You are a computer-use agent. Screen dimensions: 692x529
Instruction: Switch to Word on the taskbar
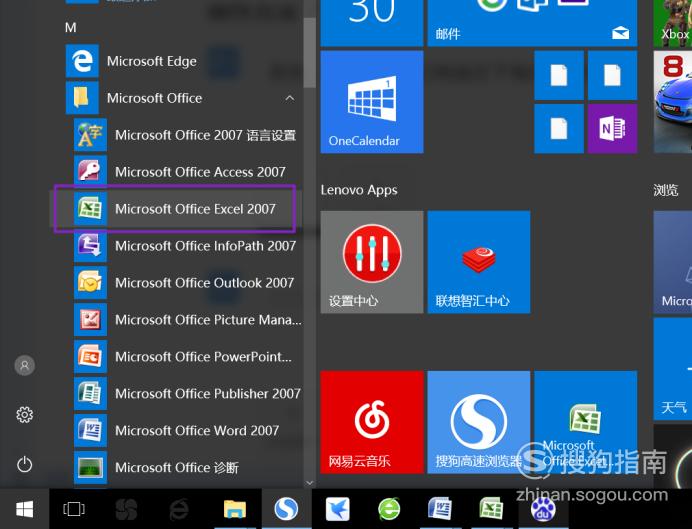tap(440, 509)
